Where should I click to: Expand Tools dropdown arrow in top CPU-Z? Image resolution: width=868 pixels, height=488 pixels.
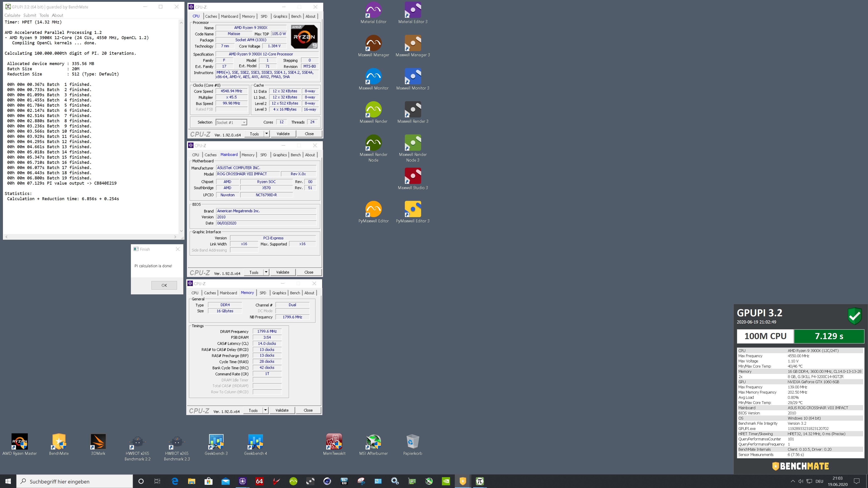pos(266,134)
